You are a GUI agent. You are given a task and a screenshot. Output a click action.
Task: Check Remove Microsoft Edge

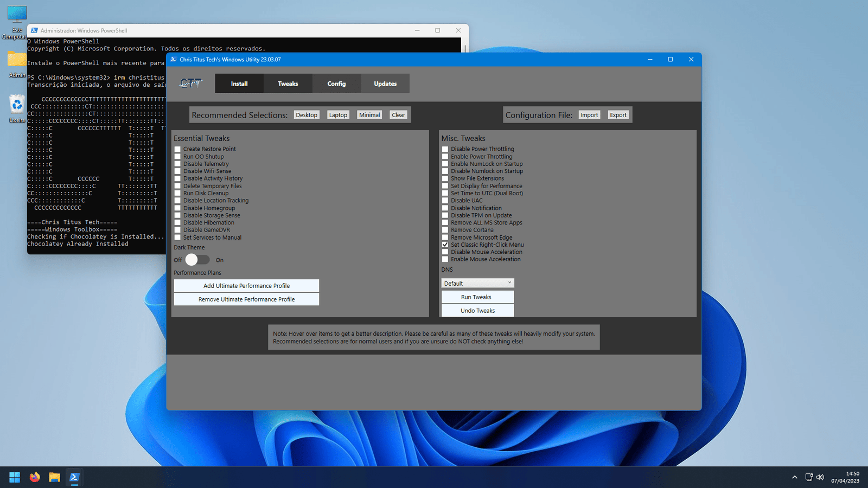[x=445, y=237]
